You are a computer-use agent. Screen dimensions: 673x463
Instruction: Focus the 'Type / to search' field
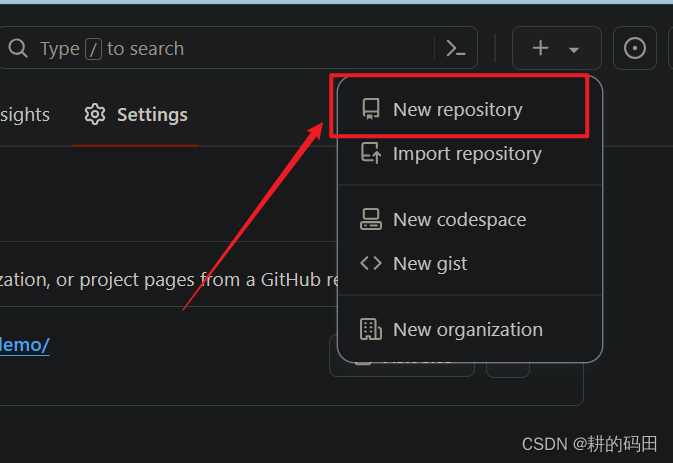(x=238, y=48)
